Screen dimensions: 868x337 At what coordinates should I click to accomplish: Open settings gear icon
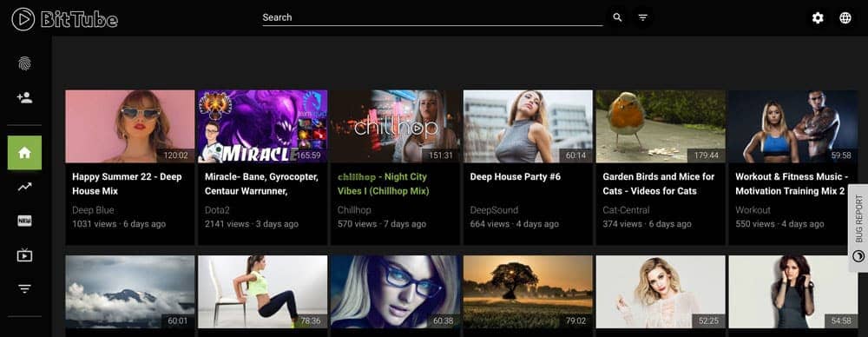818,18
